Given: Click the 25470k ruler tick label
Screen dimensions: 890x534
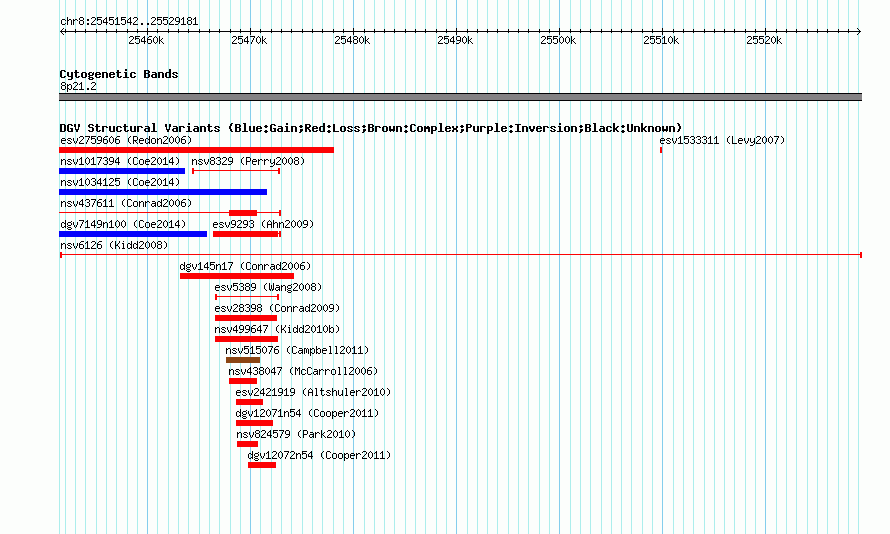Looking at the screenshot, I should 249,40.
